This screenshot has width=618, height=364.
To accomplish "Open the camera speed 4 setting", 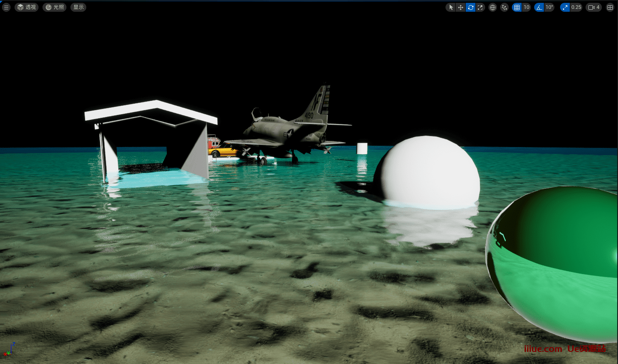I will pos(594,7).
